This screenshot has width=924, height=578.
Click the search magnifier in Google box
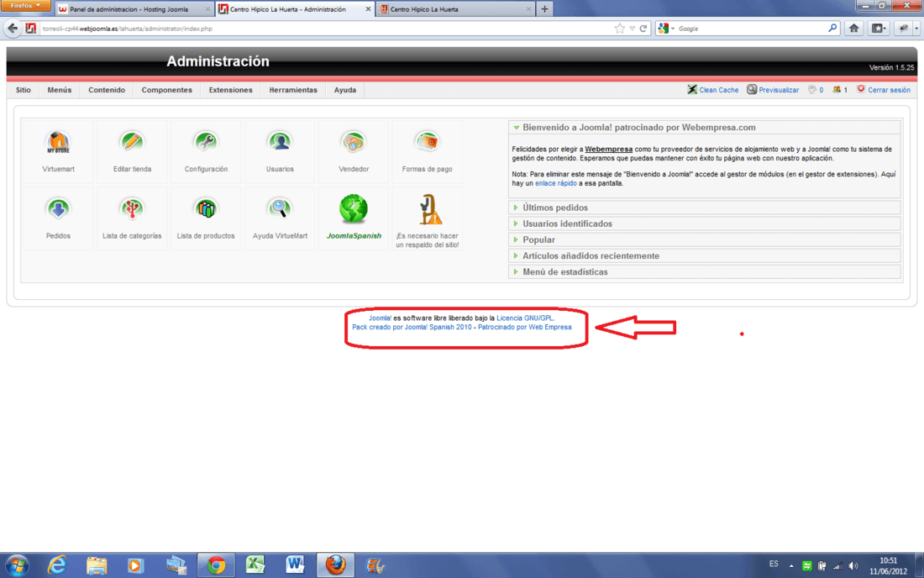point(832,29)
